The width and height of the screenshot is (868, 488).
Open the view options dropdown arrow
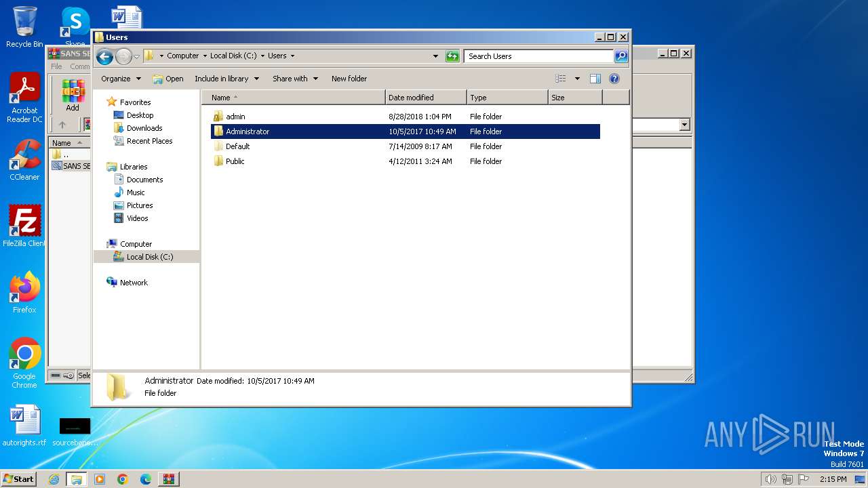tap(577, 79)
